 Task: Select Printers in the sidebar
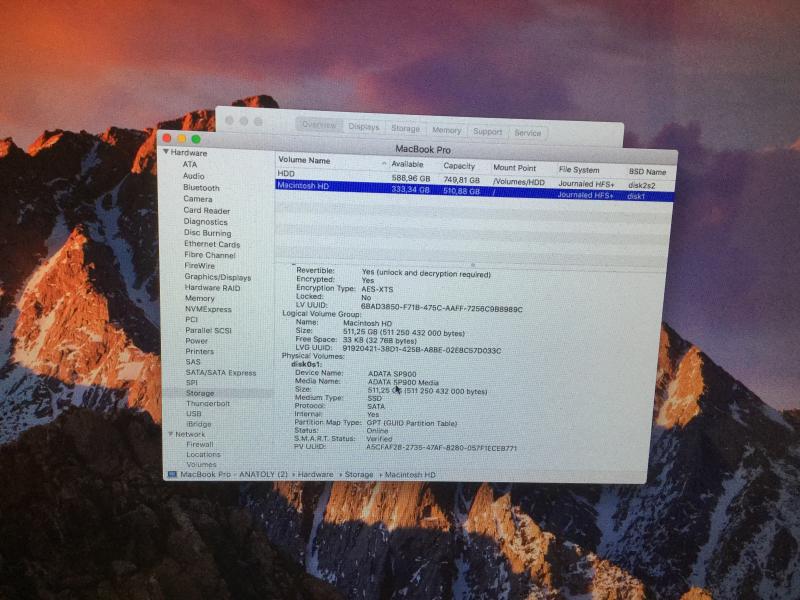coord(199,352)
